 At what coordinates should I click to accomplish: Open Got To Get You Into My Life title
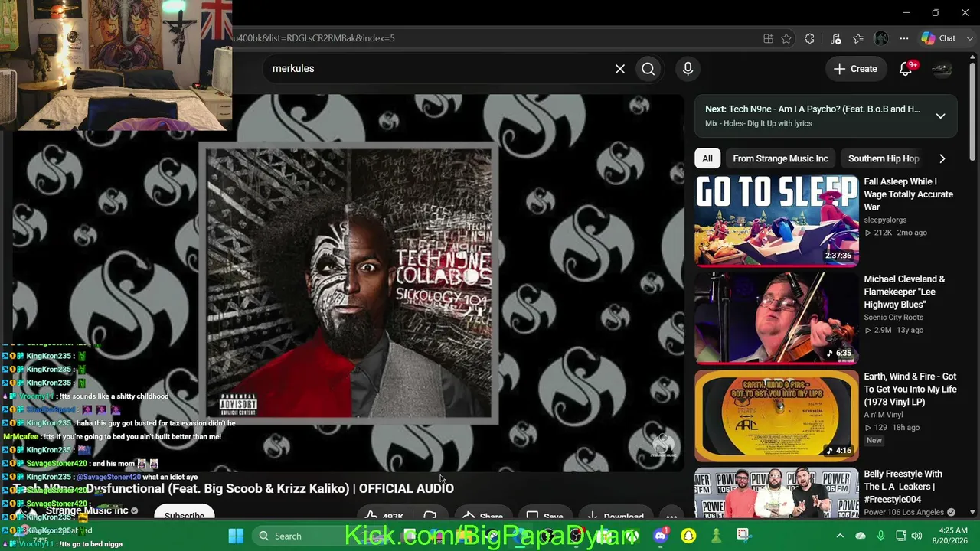[910, 389]
